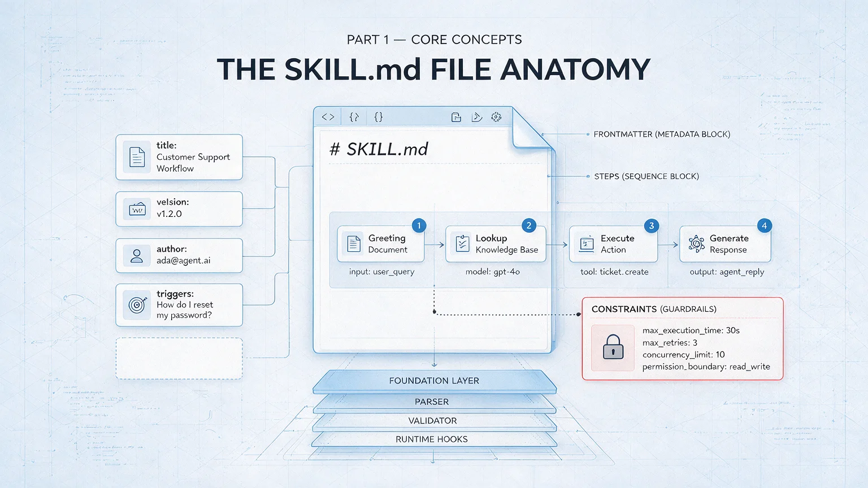Viewport: 868px width, 488px height.
Task: Click the curly braces with dot icon
Action: 354,117
